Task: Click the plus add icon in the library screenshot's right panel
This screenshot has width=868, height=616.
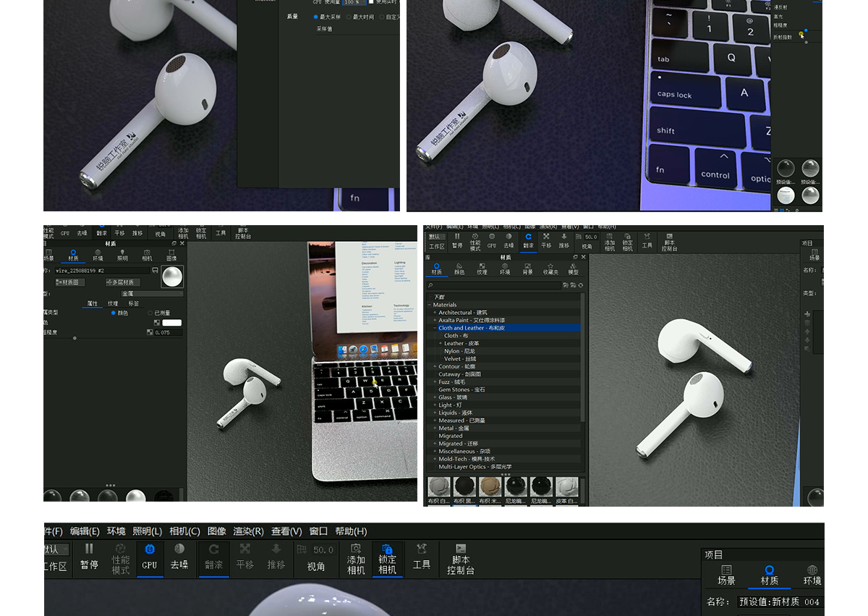Action: coord(807,314)
